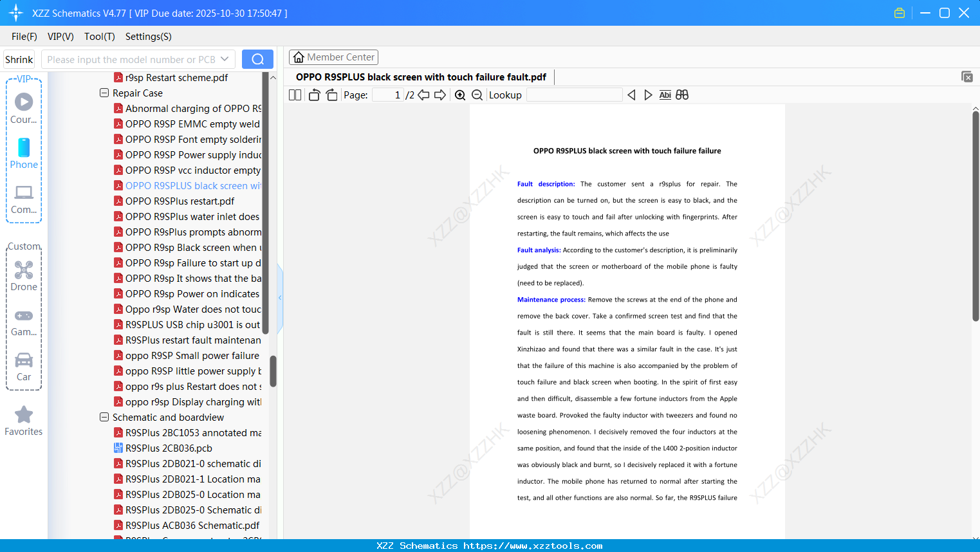Click the binoculars search icon
The height and width of the screenshot is (552, 980).
click(x=682, y=95)
